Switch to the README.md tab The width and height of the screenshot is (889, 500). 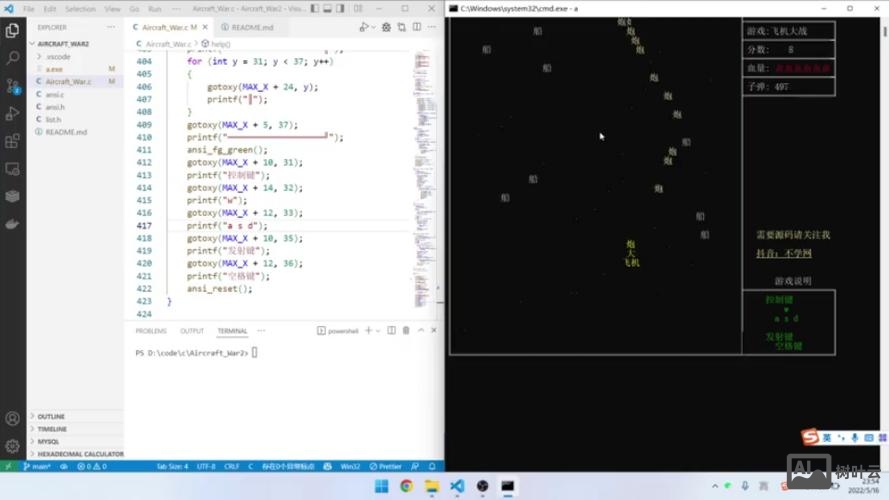pyautogui.click(x=250, y=27)
